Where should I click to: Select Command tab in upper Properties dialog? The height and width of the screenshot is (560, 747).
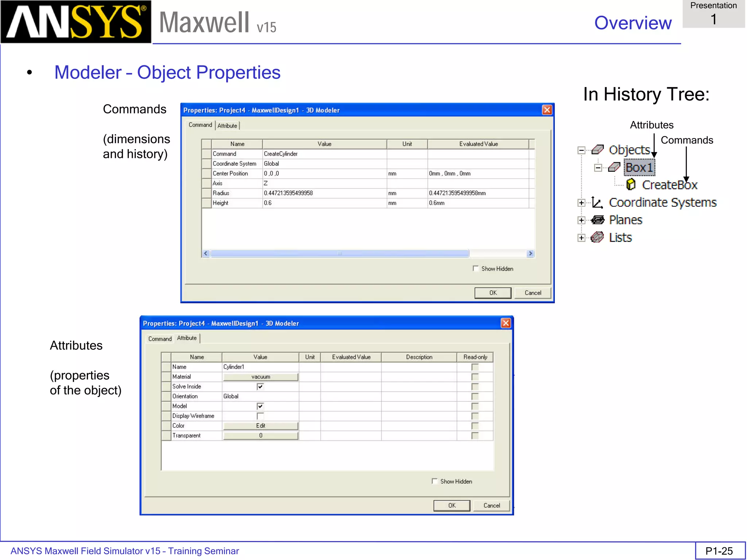click(200, 125)
